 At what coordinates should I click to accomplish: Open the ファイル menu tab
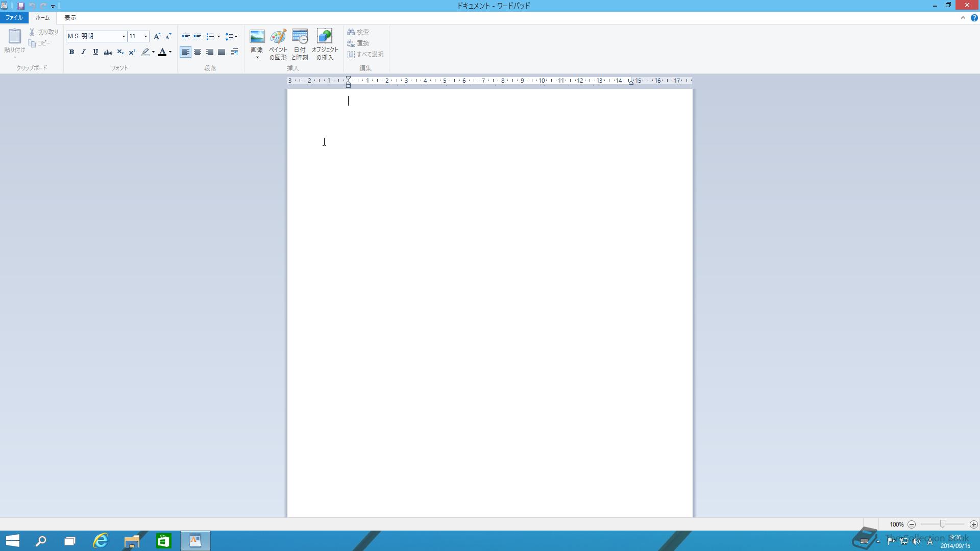coord(14,17)
